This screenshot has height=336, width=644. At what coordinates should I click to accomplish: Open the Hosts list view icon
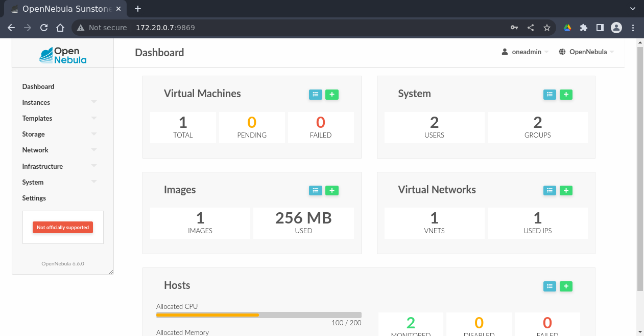pos(550,286)
